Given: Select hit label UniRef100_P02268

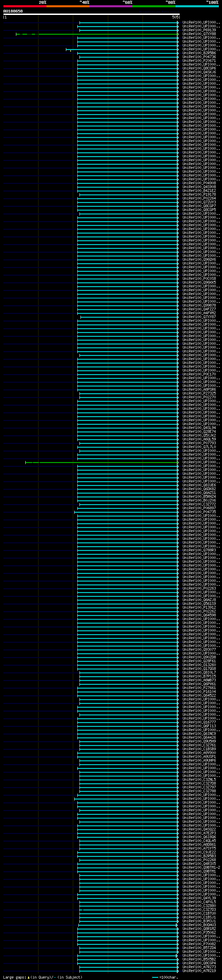Looking at the screenshot, I should [x=199, y=859].
